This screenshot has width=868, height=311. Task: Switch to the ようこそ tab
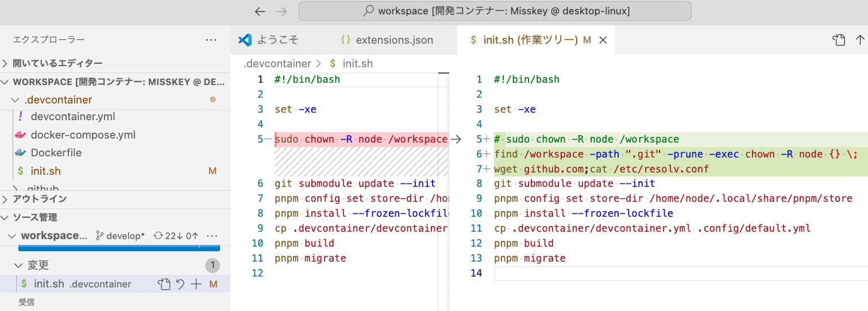click(x=280, y=40)
